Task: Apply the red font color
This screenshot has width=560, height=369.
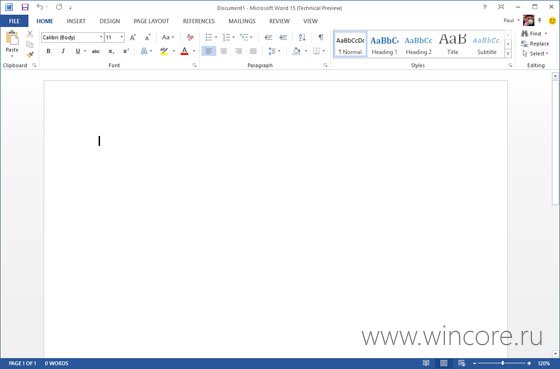Action: [184, 51]
